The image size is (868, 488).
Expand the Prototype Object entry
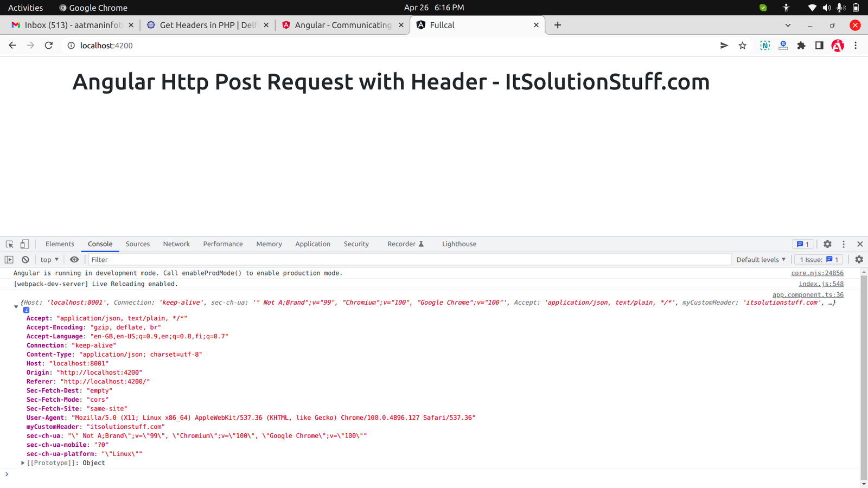pyautogui.click(x=23, y=463)
